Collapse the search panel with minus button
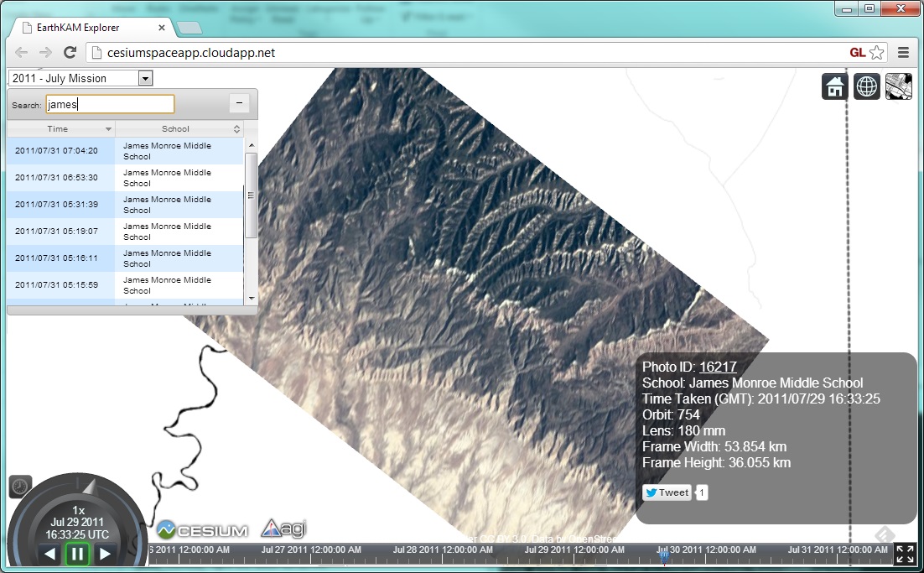 click(x=239, y=103)
